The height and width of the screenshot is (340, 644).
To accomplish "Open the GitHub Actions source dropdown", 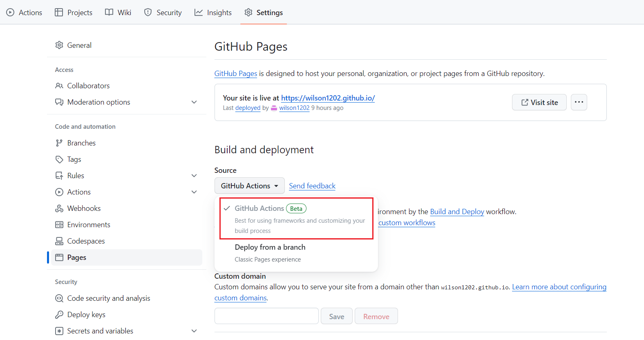I will 249,186.
